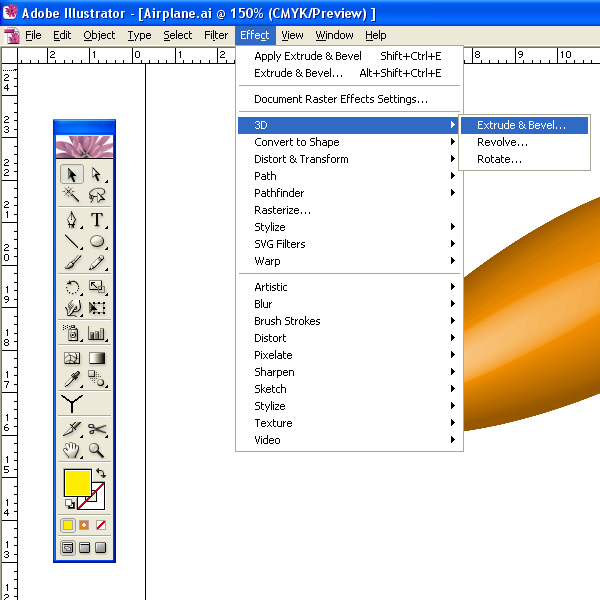This screenshot has width=600, height=600.
Task: Expand the Artistic submenu
Action: (x=349, y=287)
